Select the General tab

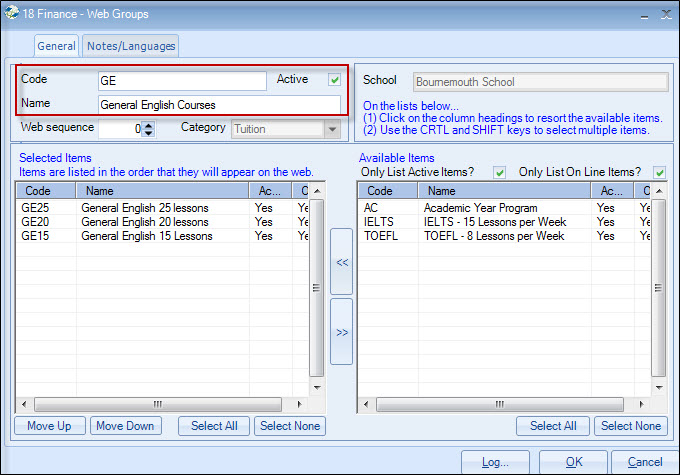[57, 46]
